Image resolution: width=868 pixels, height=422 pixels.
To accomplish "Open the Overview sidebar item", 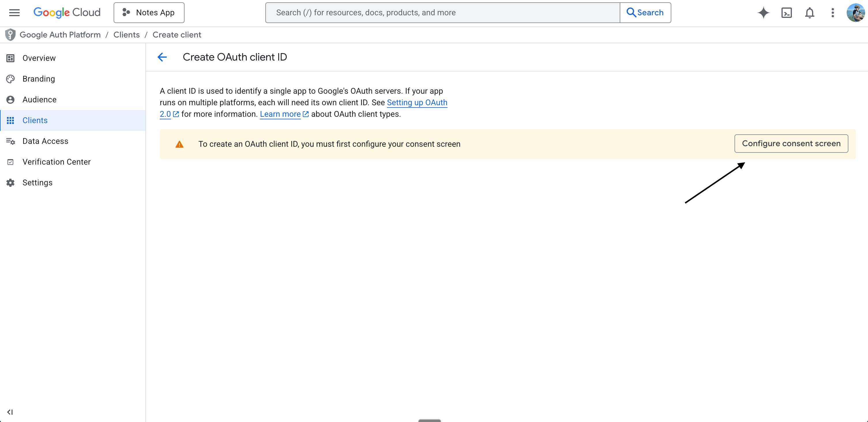I will point(73,58).
